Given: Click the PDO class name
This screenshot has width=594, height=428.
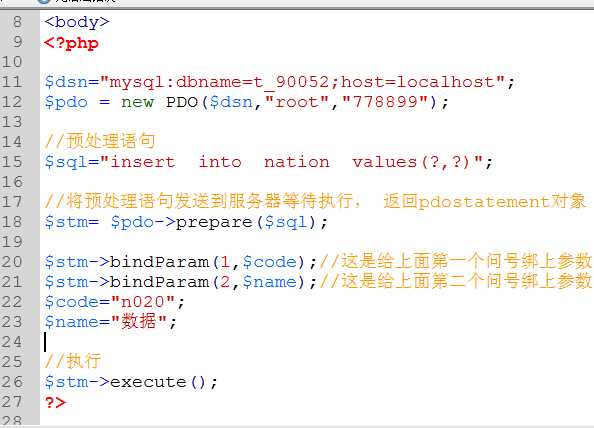Looking at the screenshot, I should 182,102.
